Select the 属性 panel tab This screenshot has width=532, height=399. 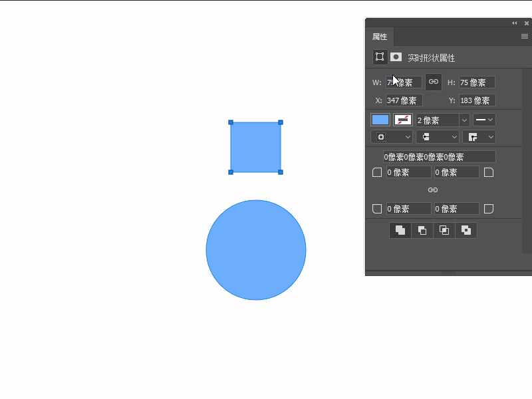click(x=380, y=37)
